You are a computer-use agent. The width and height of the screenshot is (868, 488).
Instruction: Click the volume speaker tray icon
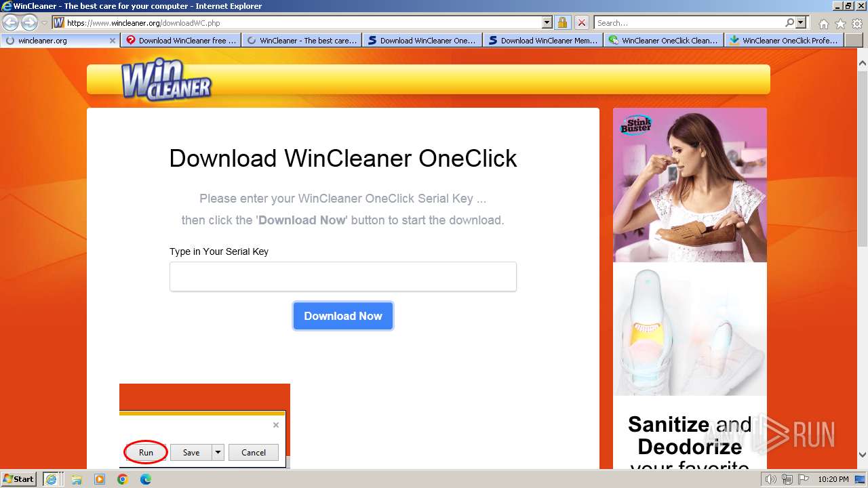(x=770, y=480)
